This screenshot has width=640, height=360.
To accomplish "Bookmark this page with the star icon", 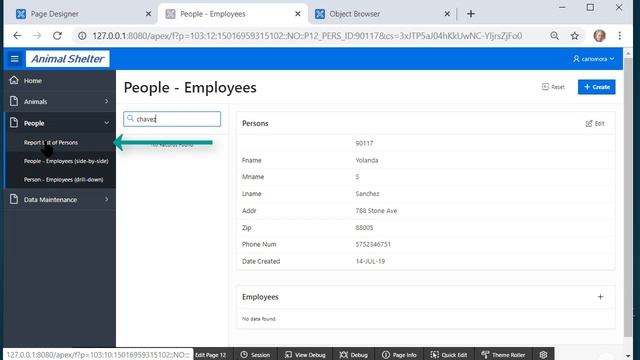I will (x=575, y=36).
